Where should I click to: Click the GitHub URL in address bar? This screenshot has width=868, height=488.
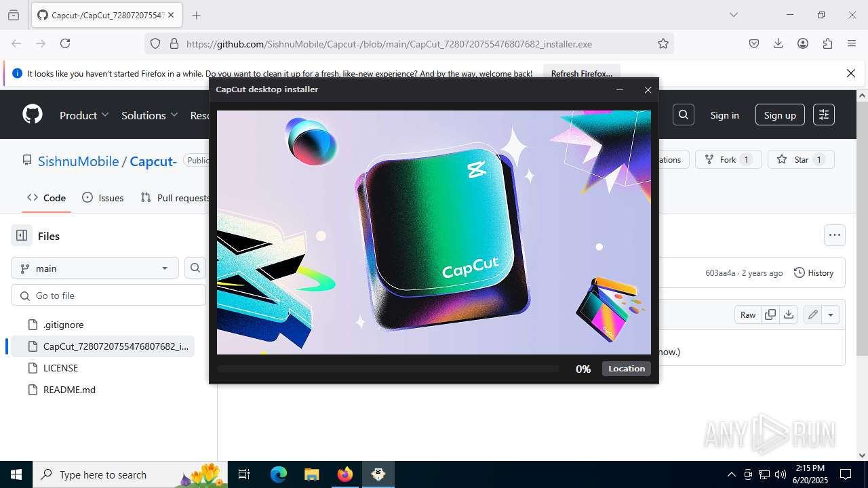[389, 44]
